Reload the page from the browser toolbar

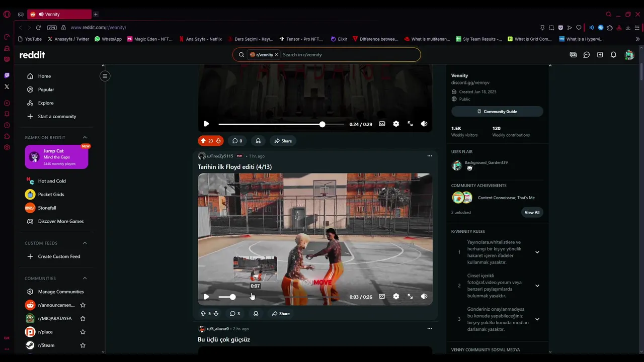point(38,28)
